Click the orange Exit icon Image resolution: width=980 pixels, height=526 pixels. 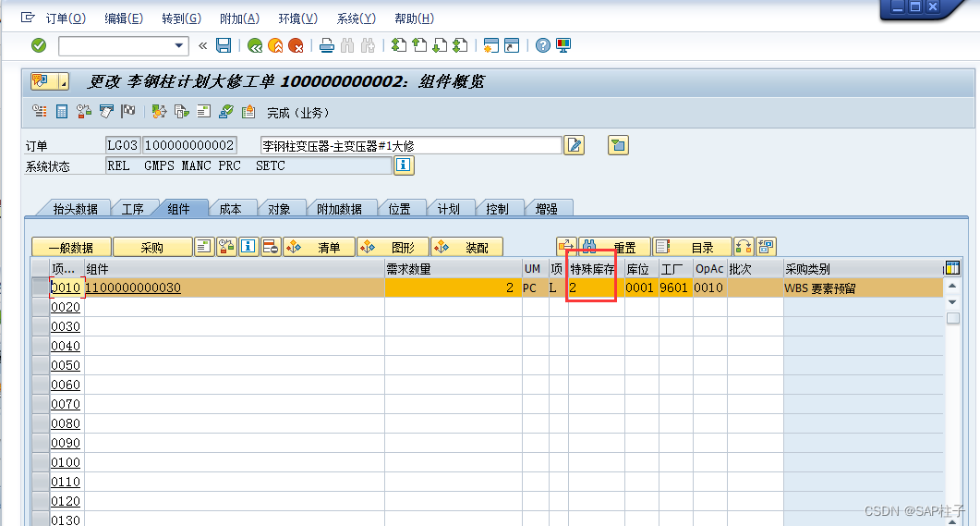275,45
